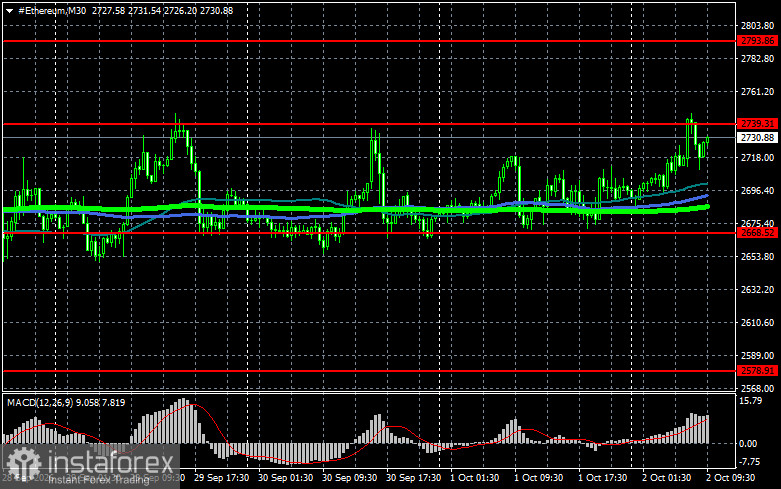Click price axis value 2589.00
Image resolution: width=781 pixels, height=489 pixels.
pos(757,356)
